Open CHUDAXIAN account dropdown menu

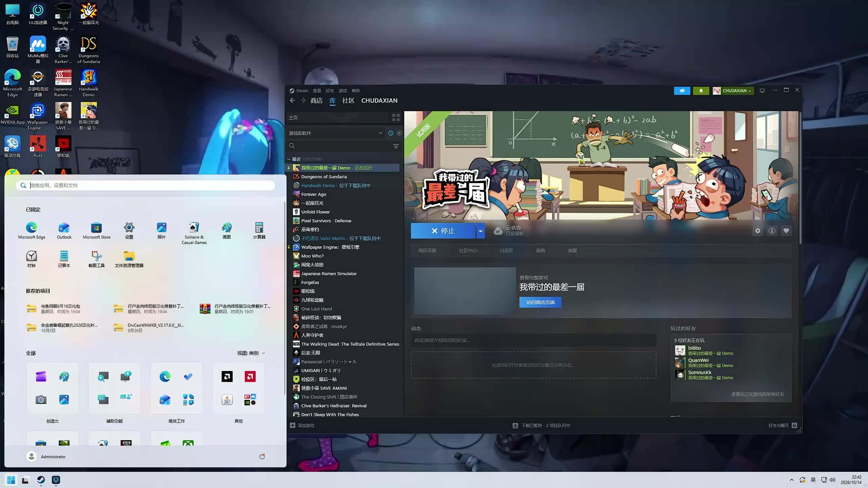(x=733, y=91)
